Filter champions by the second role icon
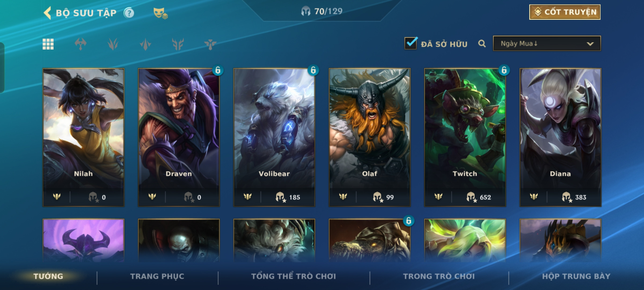Image resolution: width=644 pixels, height=290 pixels. tap(113, 44)
